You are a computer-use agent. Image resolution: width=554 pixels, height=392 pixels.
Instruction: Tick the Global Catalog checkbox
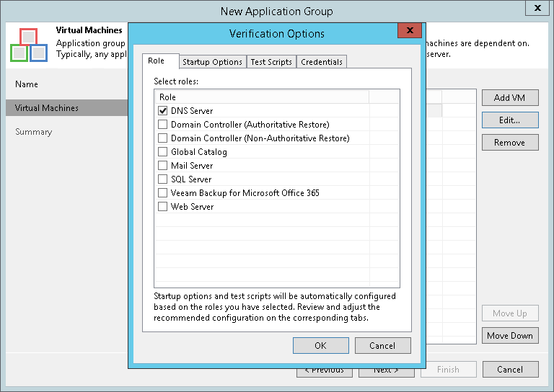point(162,152)
